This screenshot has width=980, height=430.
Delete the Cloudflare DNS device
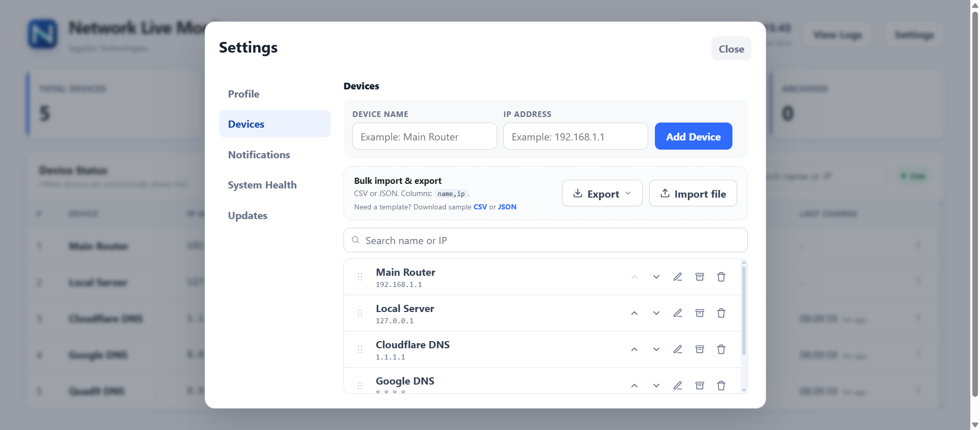tap(721, 349)
